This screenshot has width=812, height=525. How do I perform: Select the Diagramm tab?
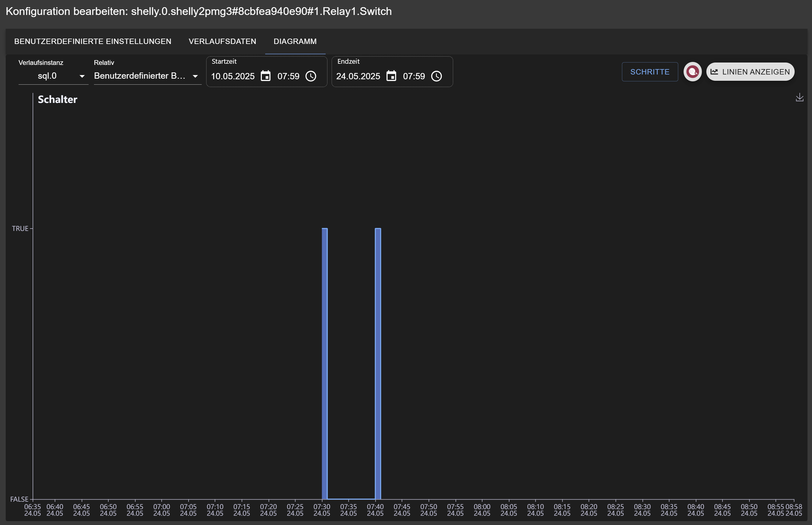295,41
